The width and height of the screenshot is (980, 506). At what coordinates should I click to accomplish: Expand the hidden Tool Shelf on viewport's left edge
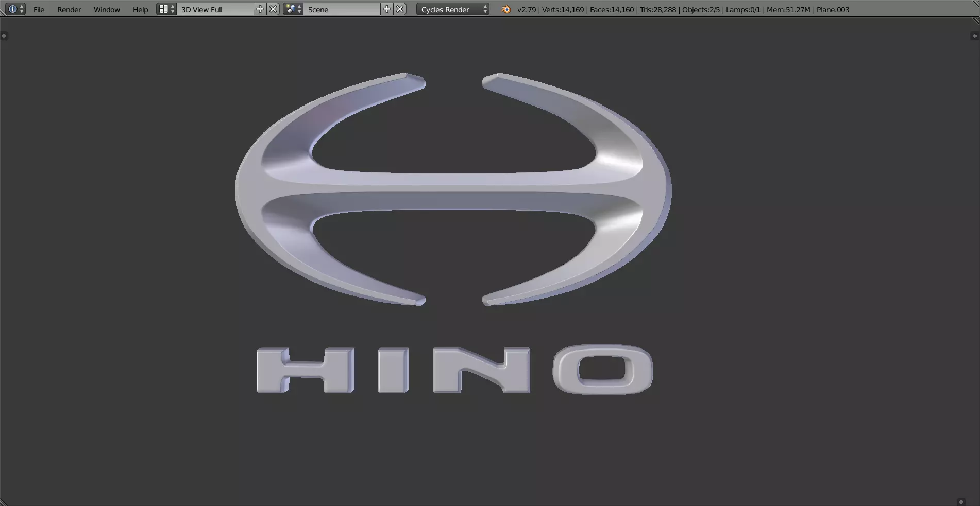pyautogui.click(x=4, y=36)
